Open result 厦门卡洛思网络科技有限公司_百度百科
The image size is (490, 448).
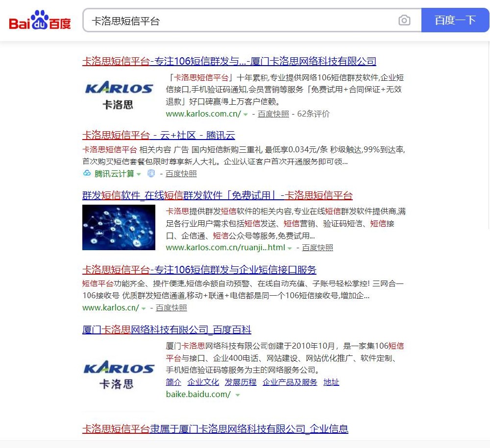coord(167,330)
